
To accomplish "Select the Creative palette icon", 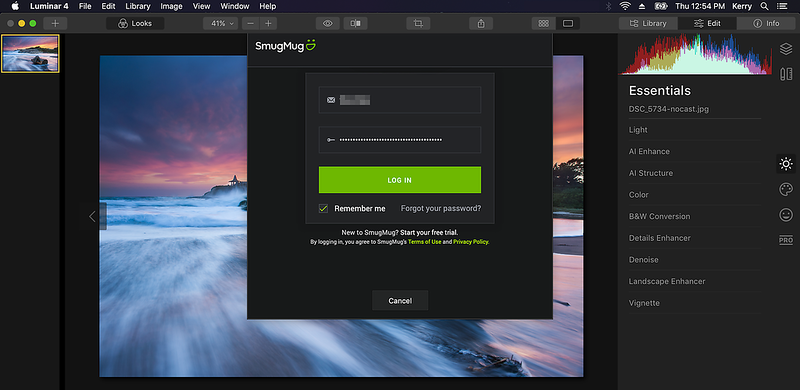I will point(786,189).
